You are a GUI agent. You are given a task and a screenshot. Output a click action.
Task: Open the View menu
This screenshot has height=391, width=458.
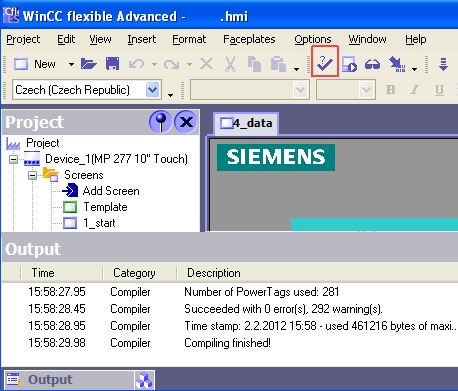pos(100,39)
